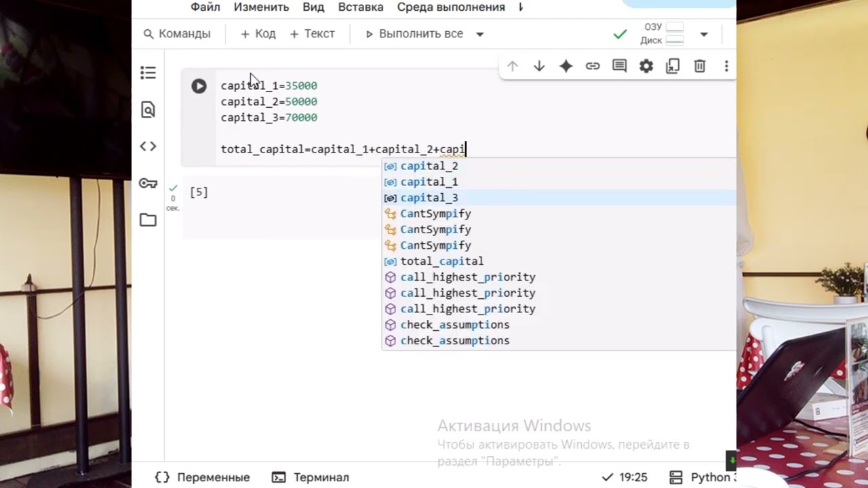Select capital_3 from autocomplete suggestions
This screenshot has width=868, height=488.
coord(429,198)
